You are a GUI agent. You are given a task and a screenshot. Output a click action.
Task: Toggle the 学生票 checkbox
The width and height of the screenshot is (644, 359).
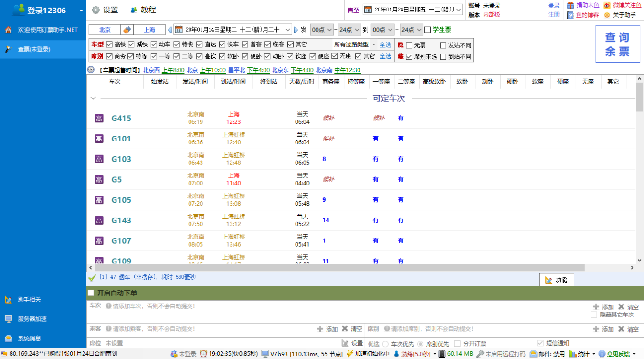(x=427, y=30)
